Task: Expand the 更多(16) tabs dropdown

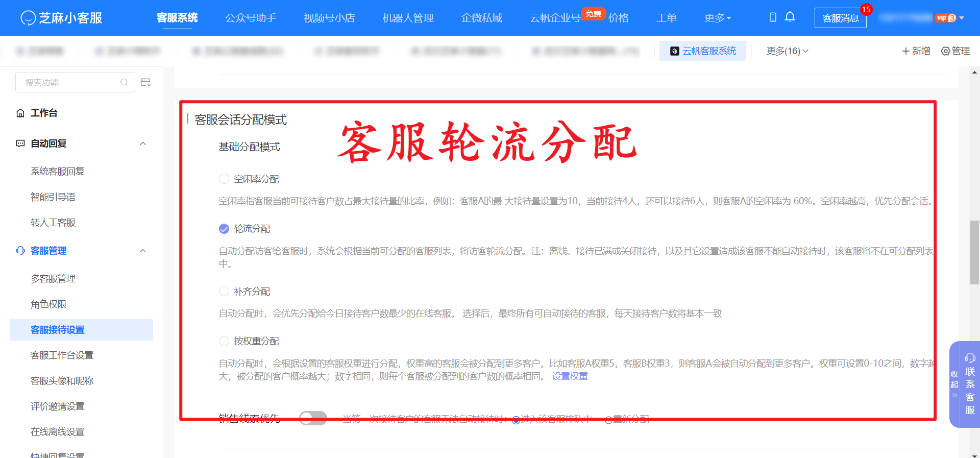Action: 787,51
